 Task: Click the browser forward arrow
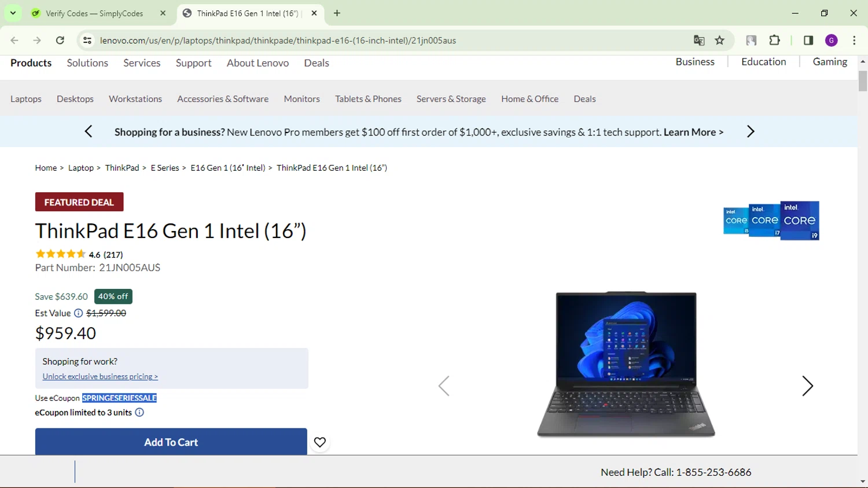pos(37,40)
